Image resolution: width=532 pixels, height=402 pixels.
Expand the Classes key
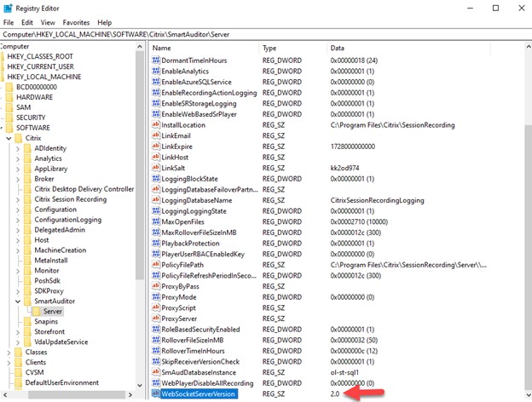pyautogui.click(x=9, y=352)
